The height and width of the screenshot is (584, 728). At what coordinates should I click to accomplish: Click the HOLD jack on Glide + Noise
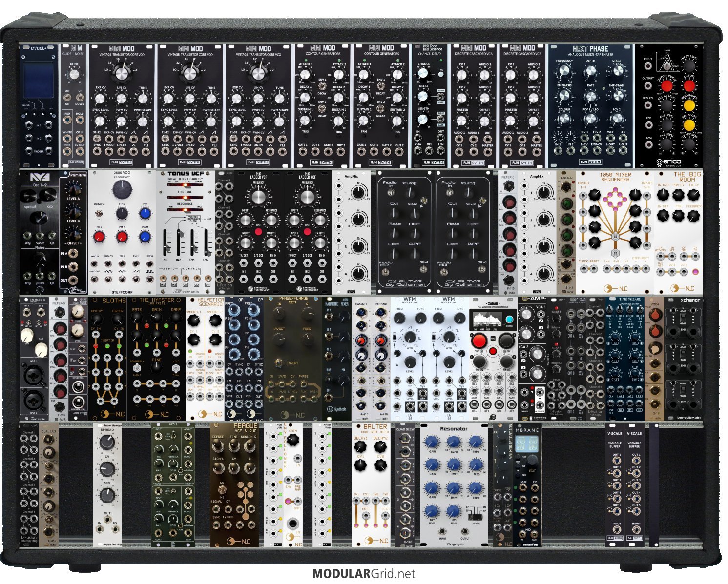pos(80,120)
